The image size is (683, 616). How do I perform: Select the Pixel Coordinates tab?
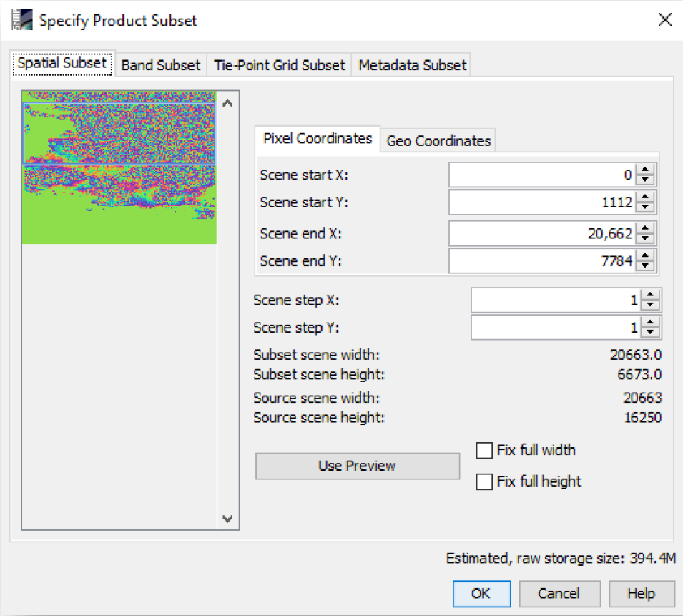(318, 139)
